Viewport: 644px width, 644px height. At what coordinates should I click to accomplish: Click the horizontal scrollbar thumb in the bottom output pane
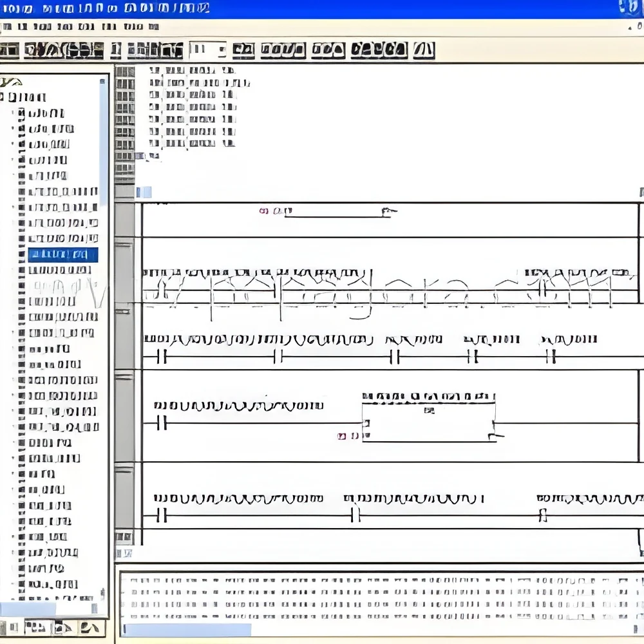[187, 630]
